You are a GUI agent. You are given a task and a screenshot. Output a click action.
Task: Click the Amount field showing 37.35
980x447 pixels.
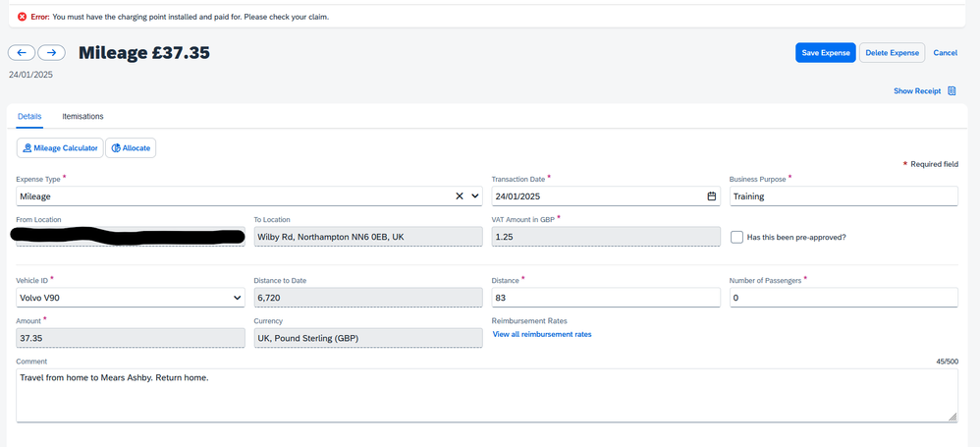point(130,338)
